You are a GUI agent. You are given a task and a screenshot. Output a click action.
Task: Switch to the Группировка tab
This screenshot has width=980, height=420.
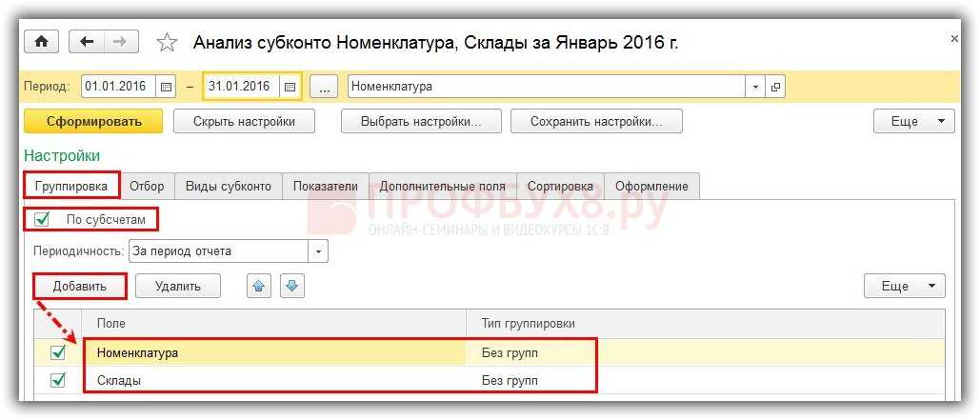tap(71, 187)
